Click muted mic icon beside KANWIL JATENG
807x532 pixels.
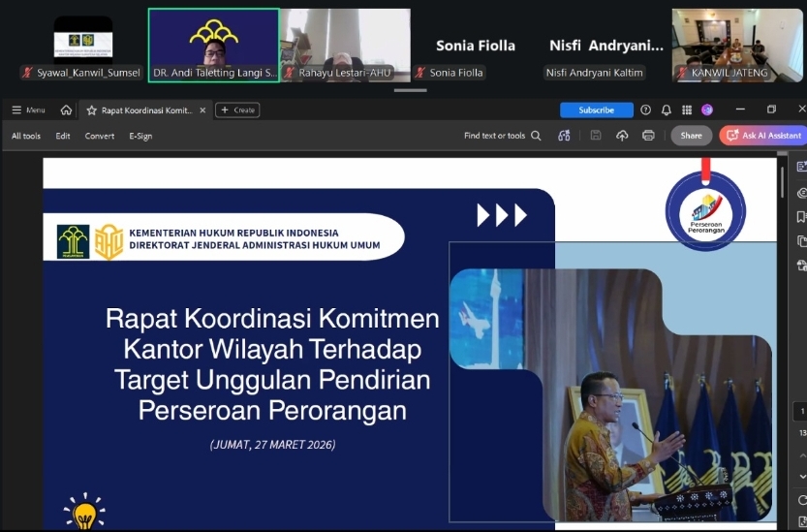(682, 73)
